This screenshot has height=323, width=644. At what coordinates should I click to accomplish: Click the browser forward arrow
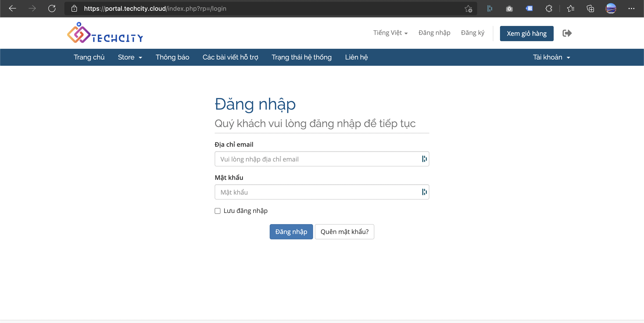pos(32,8)
